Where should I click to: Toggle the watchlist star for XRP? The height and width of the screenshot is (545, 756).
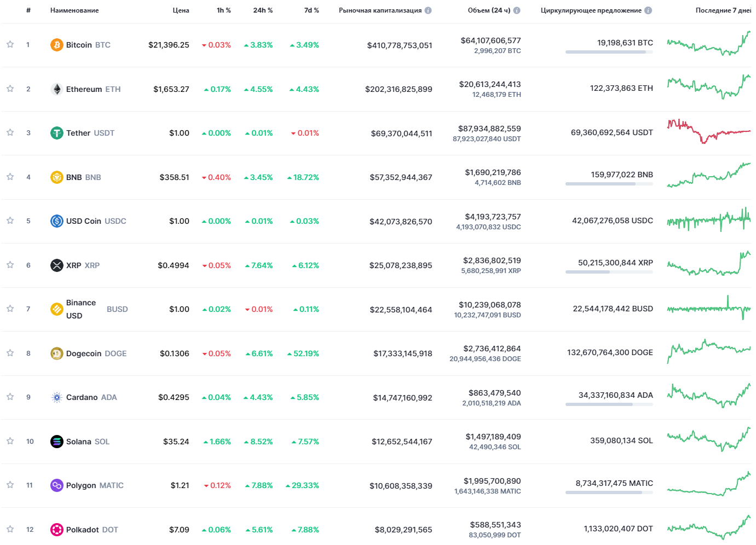[x=10, y=265]
